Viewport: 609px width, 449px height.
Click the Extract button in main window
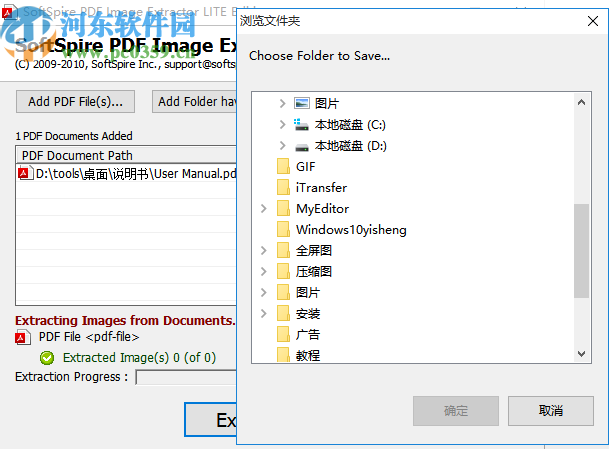click(211, 419)
